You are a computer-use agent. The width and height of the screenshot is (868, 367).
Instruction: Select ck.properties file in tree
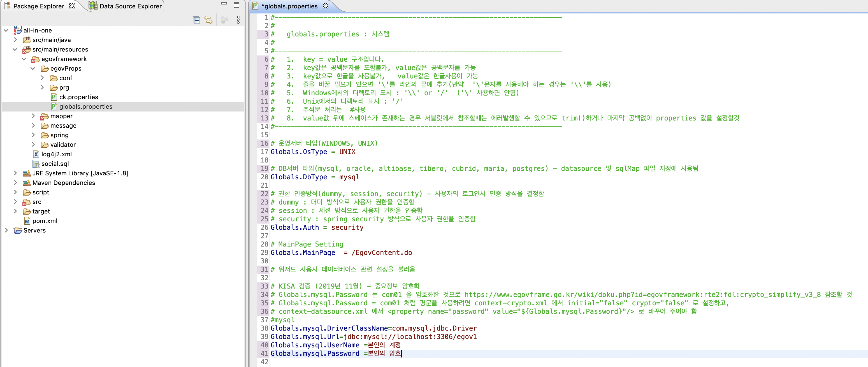click(x=78, y=97)
